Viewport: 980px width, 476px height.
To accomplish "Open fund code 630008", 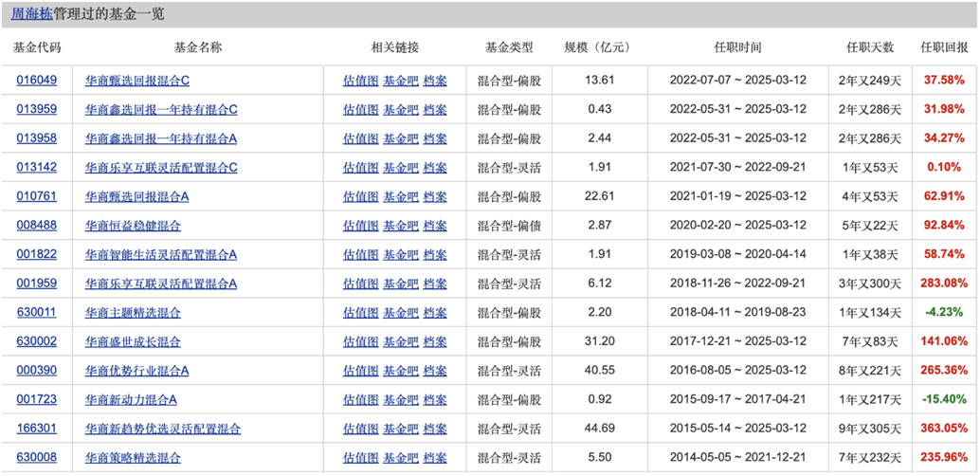I will pos(37,458).
